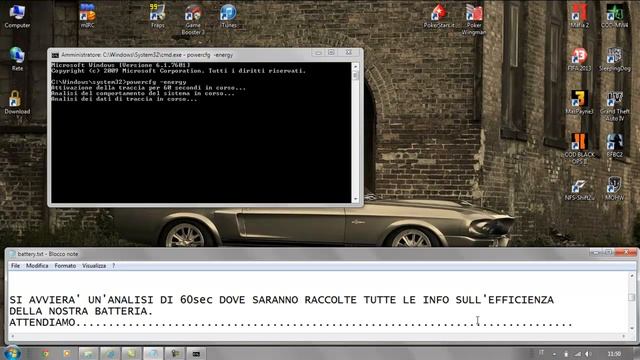This screenshot has width=640, height=360.
Task: Click the cmd window scrollbar down arrow
Action: coord(355,199)
